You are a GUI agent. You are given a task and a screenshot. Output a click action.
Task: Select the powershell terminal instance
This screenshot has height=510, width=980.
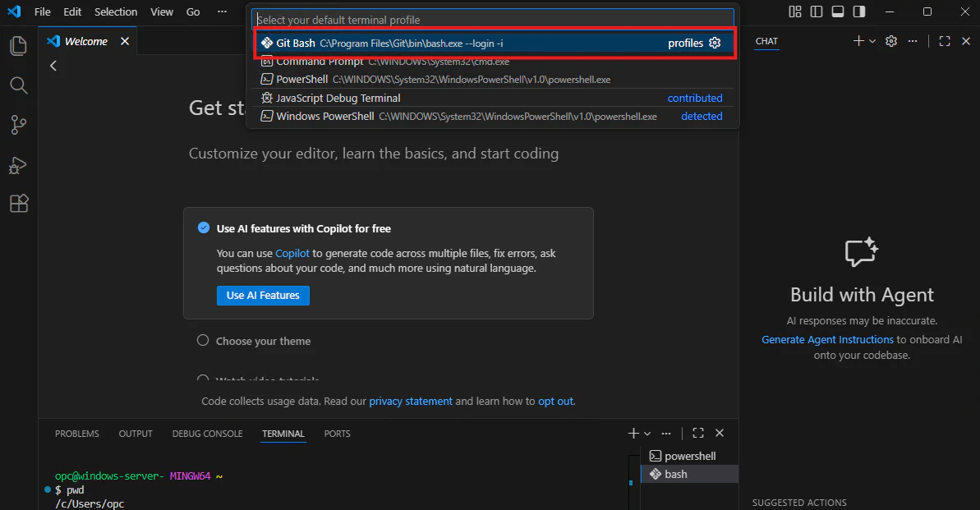pos(689,457)
